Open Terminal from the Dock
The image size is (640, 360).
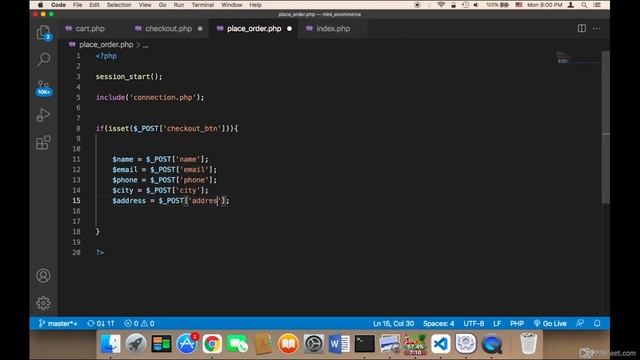coord(364,344)
